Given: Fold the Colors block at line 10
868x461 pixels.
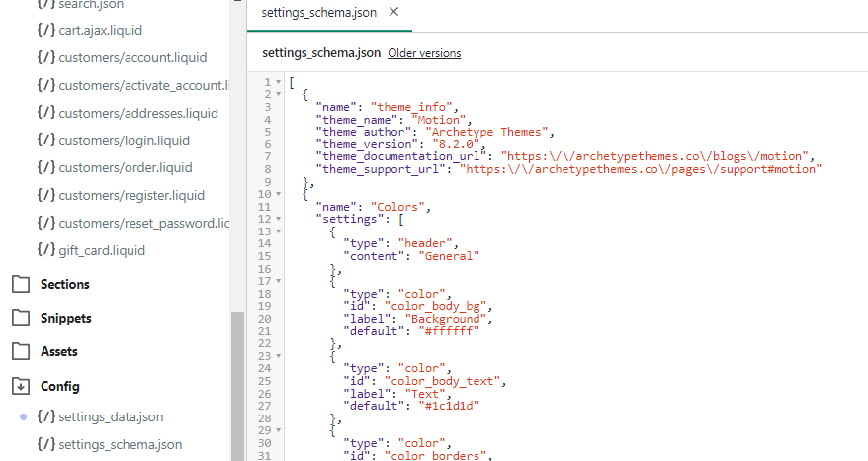Looking at the screenshot, I should tap(279, 194).
